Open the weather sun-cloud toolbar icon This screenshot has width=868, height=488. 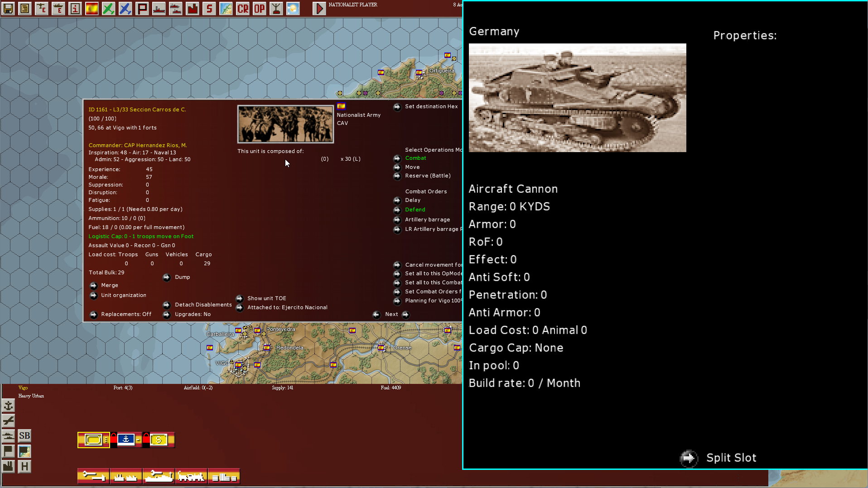[293, 8]
